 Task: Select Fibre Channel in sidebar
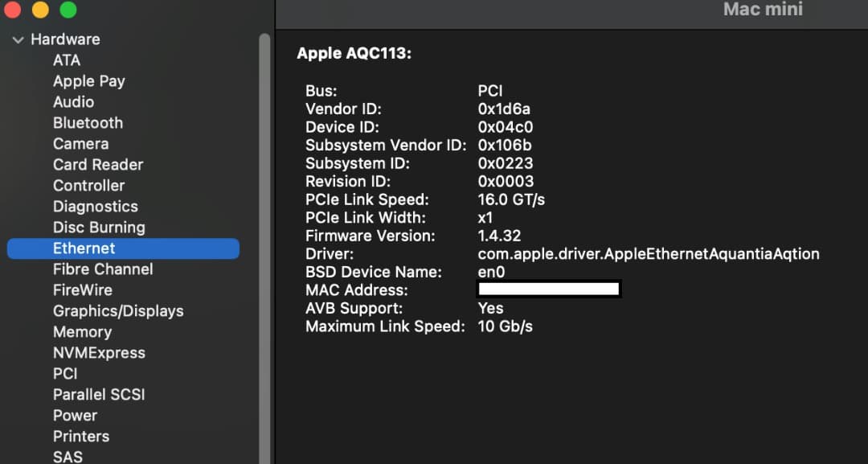[x=102, y=269]
